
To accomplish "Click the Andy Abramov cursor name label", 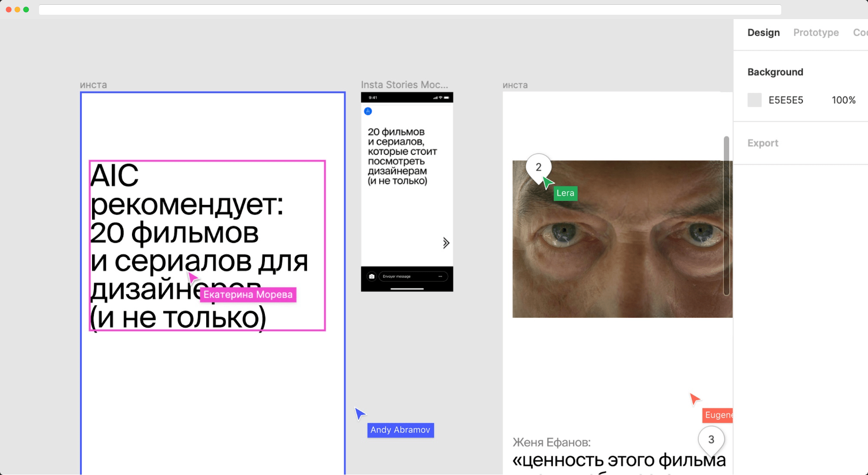I will 400,430.
